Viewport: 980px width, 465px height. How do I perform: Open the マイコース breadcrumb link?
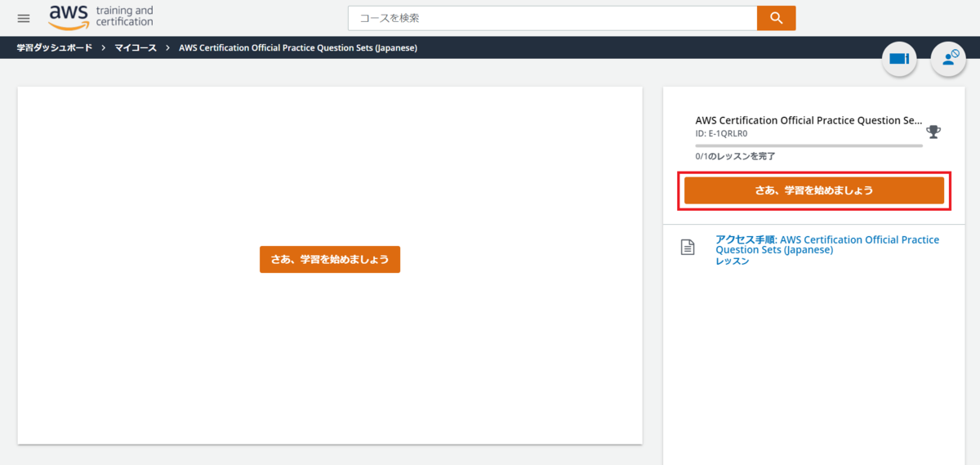pyautogui.click(x=136, y=48)
